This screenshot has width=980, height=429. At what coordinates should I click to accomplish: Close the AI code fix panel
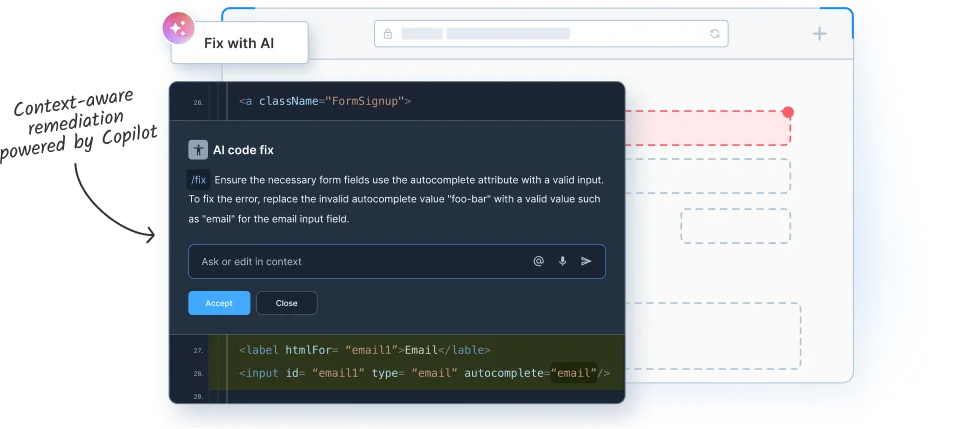(x=287, y=303)
